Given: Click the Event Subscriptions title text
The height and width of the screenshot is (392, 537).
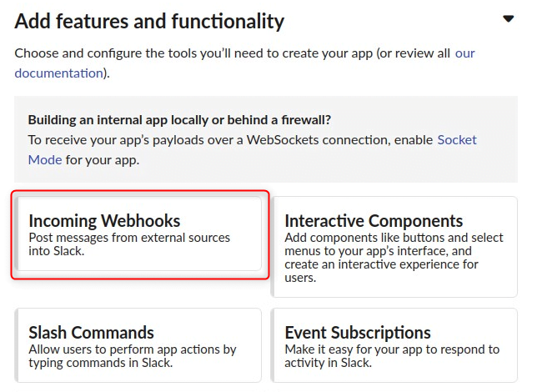Looking at the screenshot, I should tap(358, 333).
